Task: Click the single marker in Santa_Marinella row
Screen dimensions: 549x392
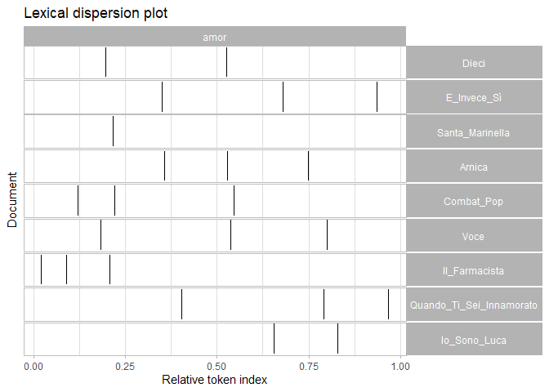Action: coord(113,131)
